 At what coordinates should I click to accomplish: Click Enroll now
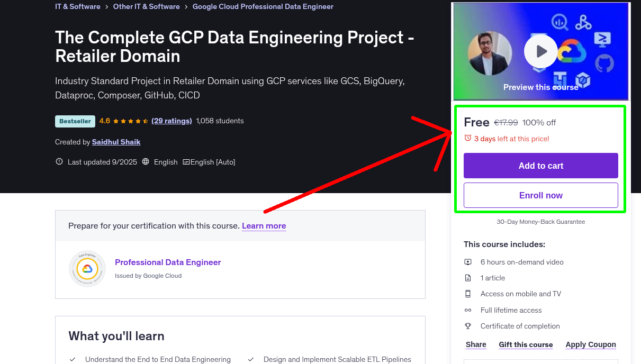tap(540, 195)
